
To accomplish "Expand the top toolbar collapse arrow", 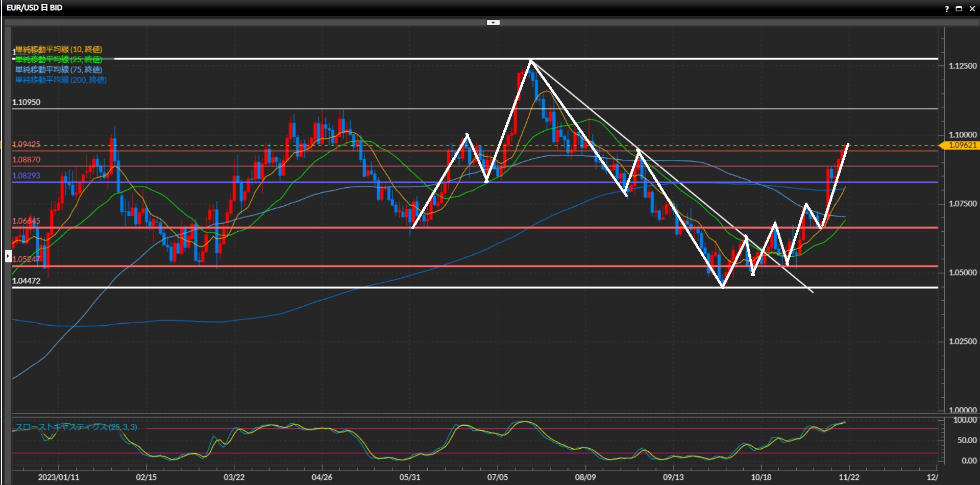I will [x=493, y=22].
